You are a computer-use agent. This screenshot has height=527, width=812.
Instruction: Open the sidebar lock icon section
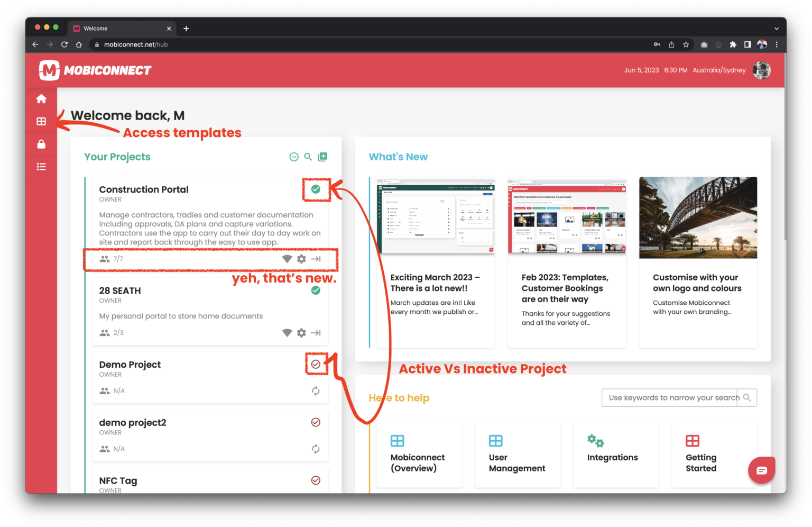(x=41, y=143)
